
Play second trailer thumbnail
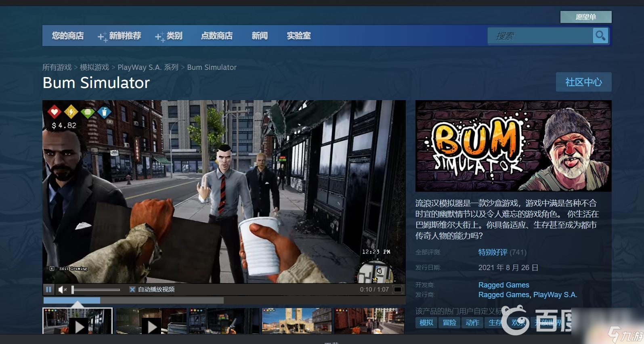click(x=151, y=321)
